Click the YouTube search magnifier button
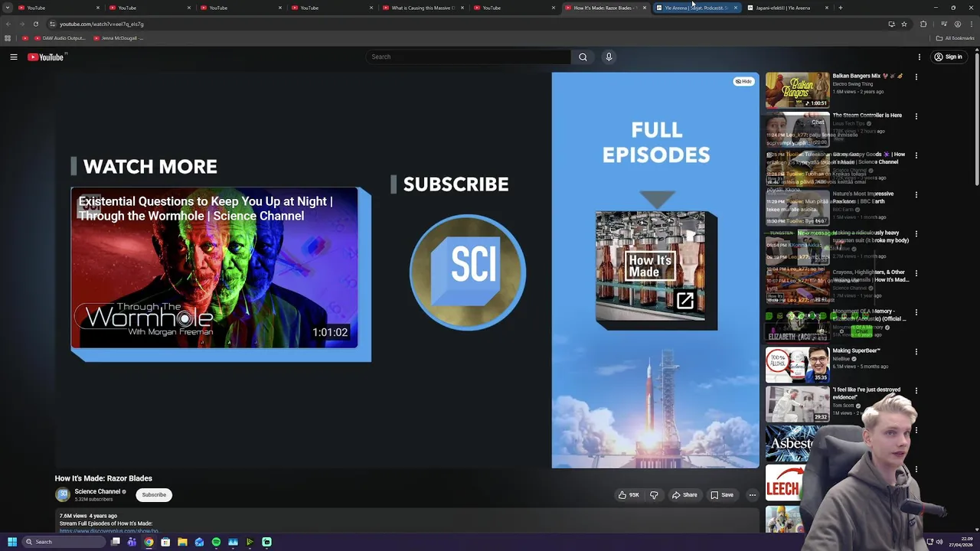This screenshot has height=551, width=980. (583, 57)
